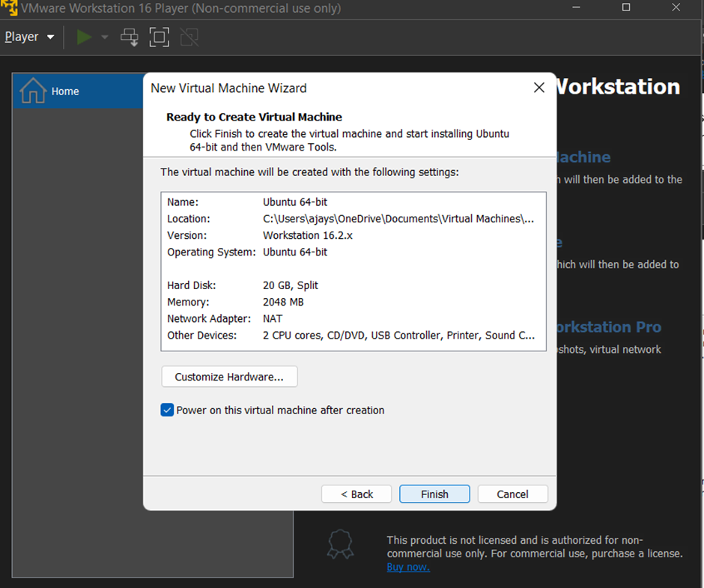704x588 pixels.
Task: Go back to previous wizard step
Action: click(356, 494)
